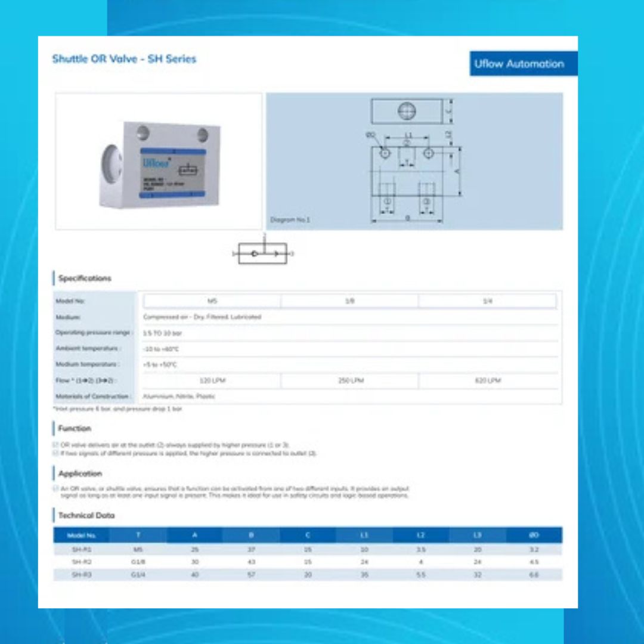Click the '+5 to +50°C' medium temperature value

coord(160,365)
